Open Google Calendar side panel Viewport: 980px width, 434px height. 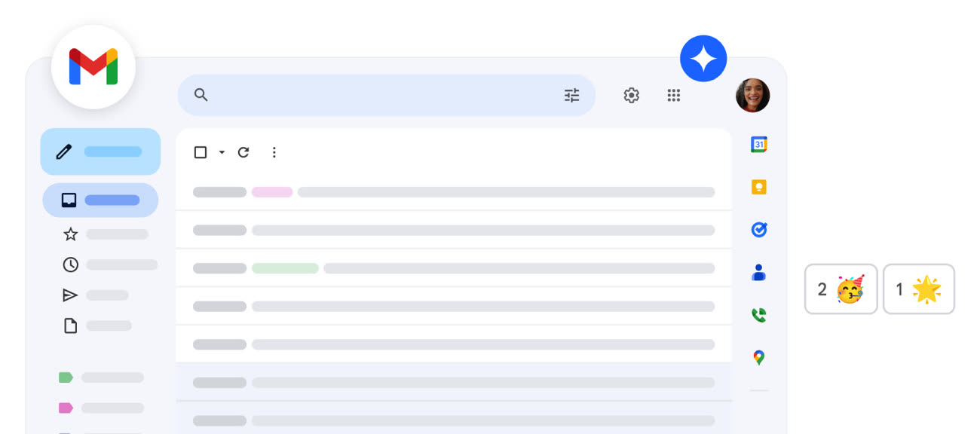click(759, 145)
